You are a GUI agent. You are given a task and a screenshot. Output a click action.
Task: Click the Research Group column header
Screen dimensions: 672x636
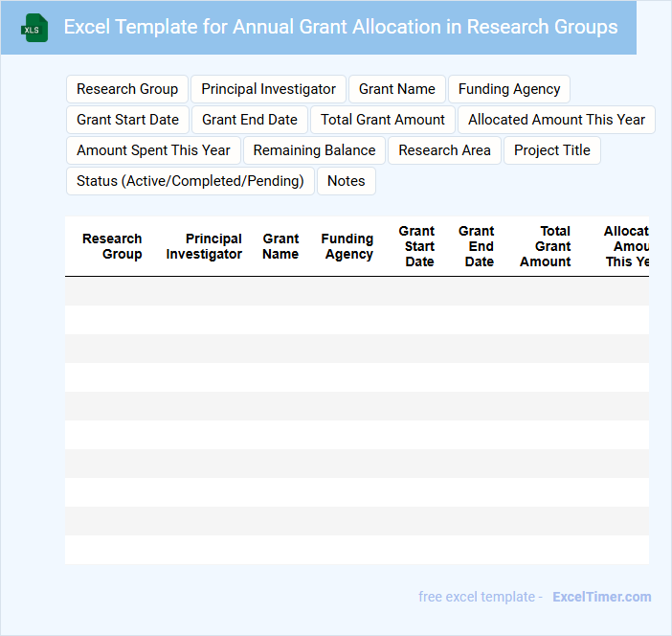click(x=112, y=246)
